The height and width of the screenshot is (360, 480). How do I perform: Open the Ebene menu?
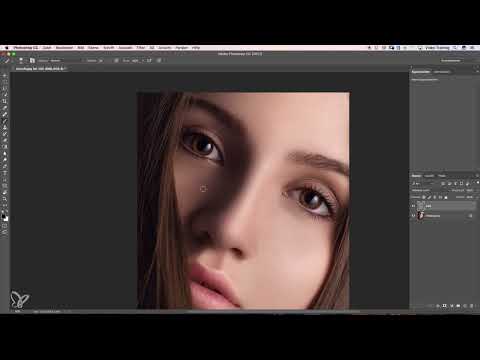[x=93, y=48]
